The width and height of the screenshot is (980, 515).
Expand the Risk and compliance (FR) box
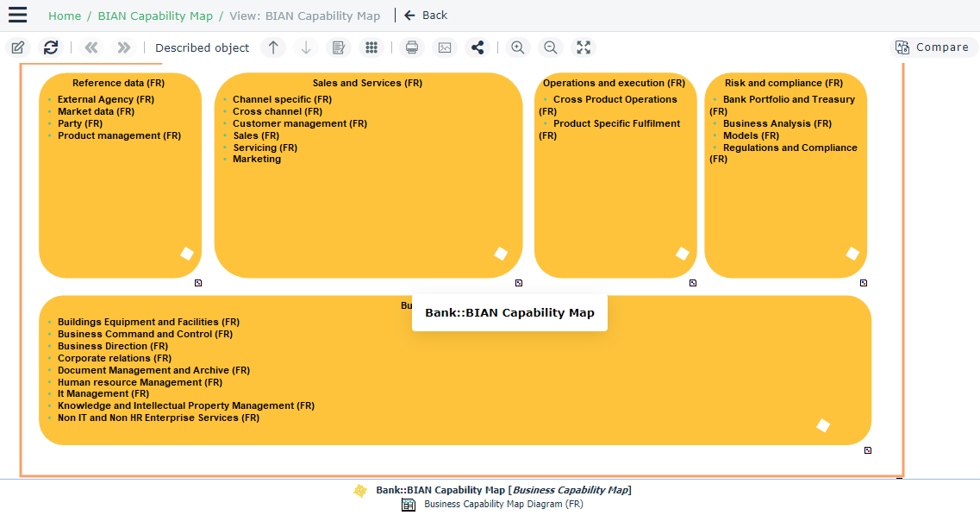click(864, 283)
